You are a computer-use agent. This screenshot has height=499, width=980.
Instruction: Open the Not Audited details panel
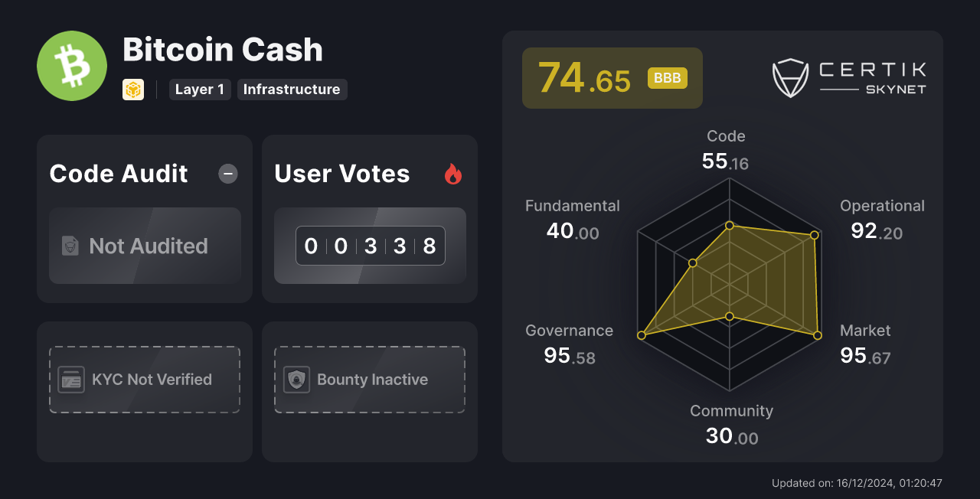145,246
